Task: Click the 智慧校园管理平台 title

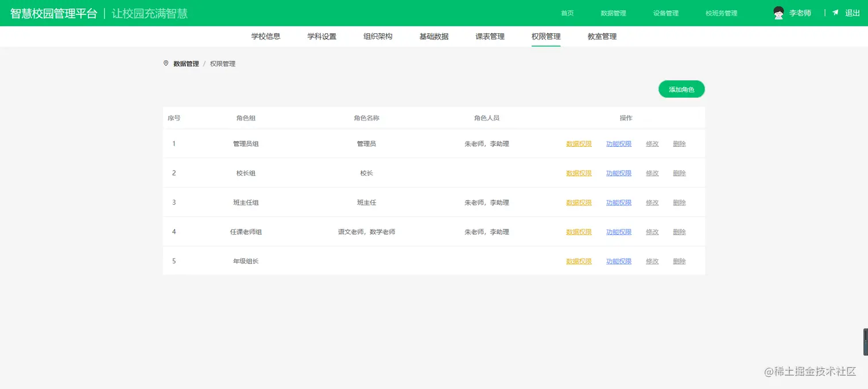Action: click(54, 13)
